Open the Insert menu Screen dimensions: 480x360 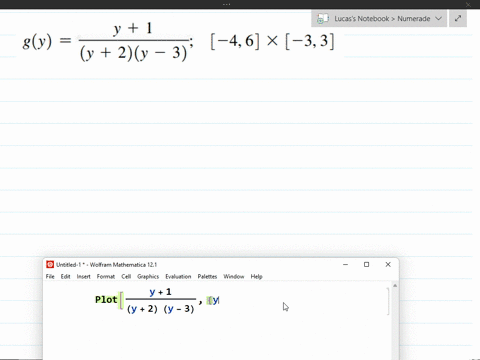83,276
